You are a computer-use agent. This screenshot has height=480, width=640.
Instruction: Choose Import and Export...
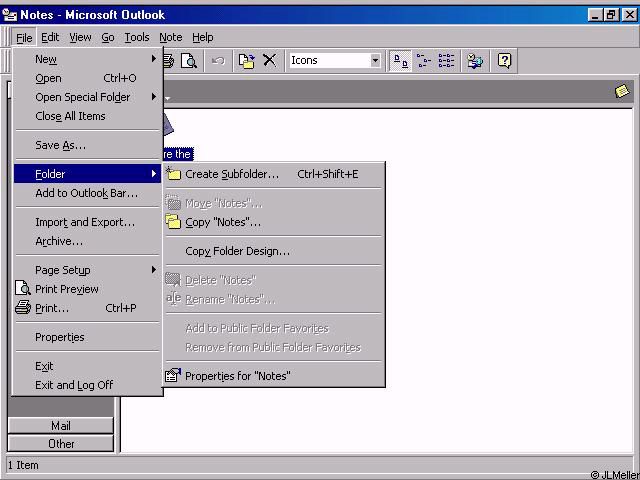pyautogui.click(x=87, y=222)
